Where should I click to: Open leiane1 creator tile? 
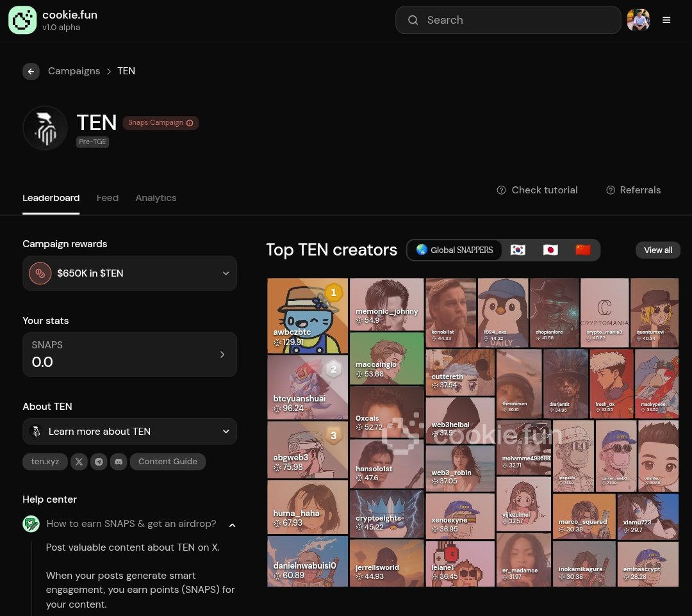[x=460, y=564]
